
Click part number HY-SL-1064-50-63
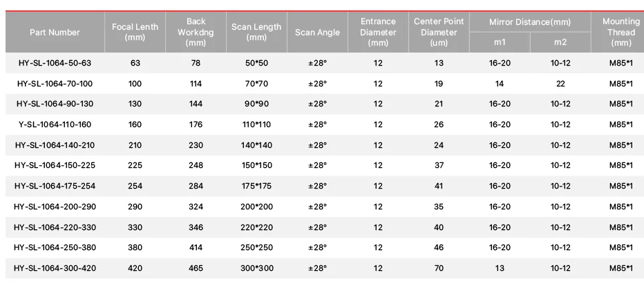pyautogui.click(x=55, y=64)
